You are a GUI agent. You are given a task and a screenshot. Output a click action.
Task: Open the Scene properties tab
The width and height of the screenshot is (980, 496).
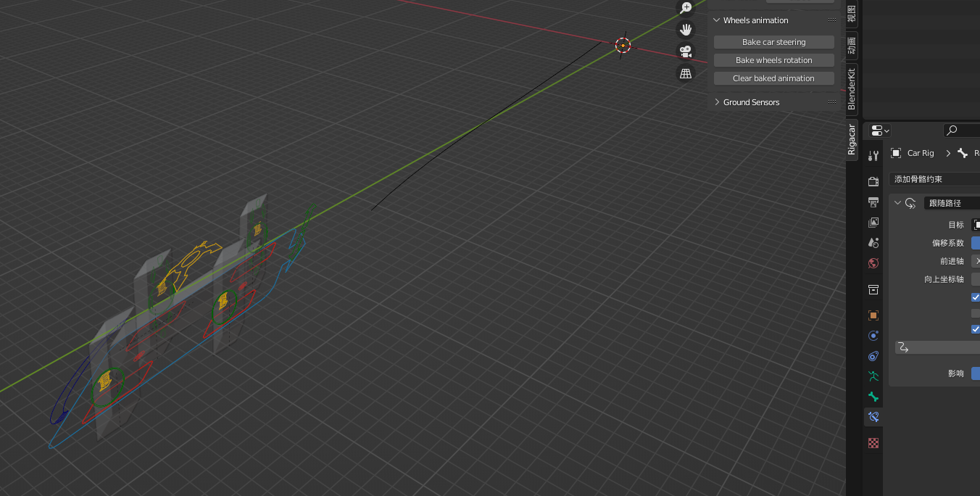(873, 242)
